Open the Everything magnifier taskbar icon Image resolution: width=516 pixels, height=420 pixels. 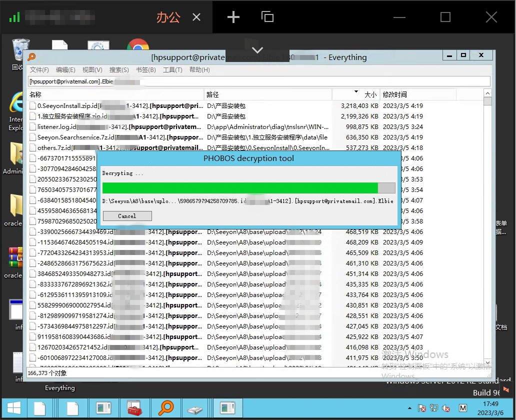pos(166,408)
